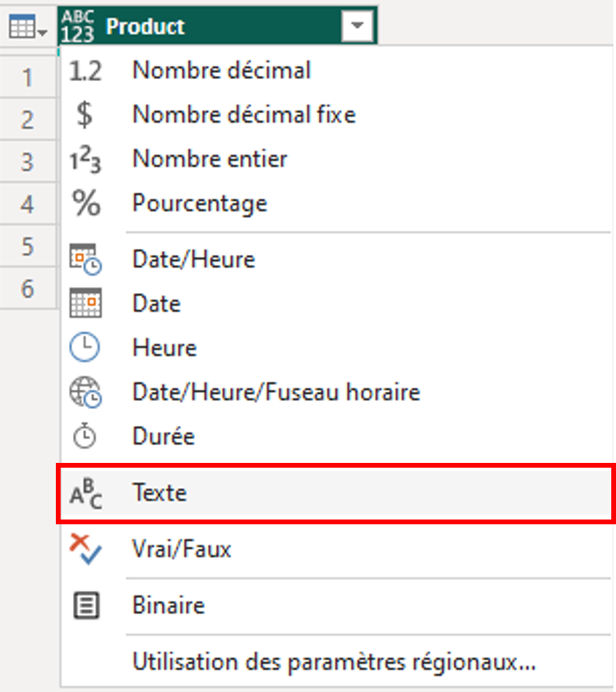Click the calendar Date icon
Image resolution: width=616 pixels, height=692 pixels.
click(85, 303)
